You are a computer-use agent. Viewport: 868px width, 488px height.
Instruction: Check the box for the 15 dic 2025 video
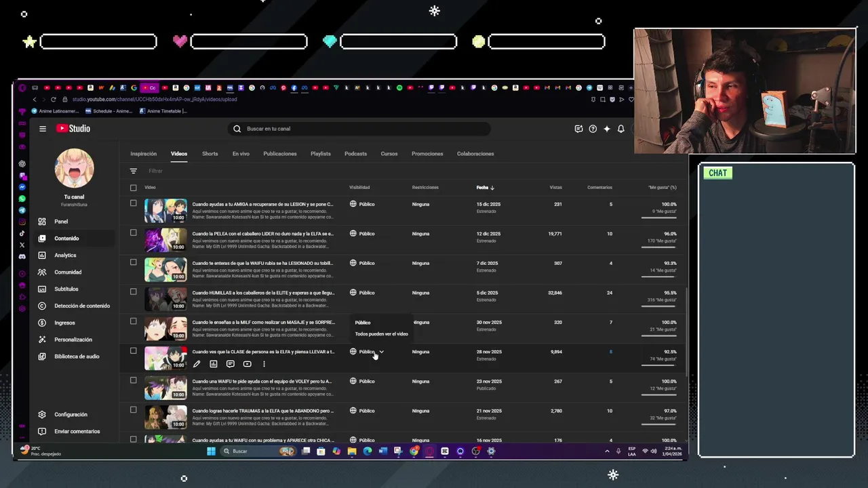pos(134,203)
